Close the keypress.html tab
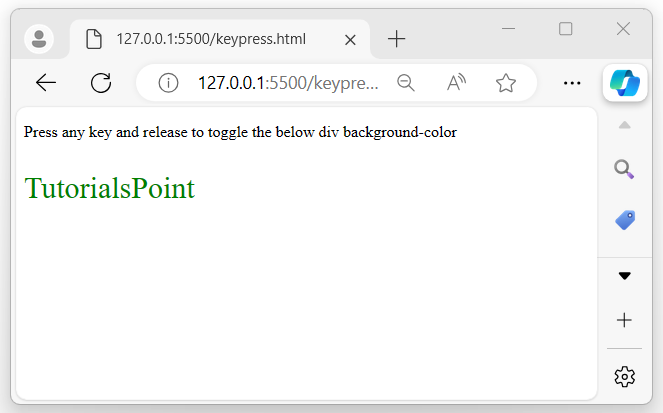Image resolution: width=663 pixels, height=413 pixels. pyautogui.click(x=350, y=40)
